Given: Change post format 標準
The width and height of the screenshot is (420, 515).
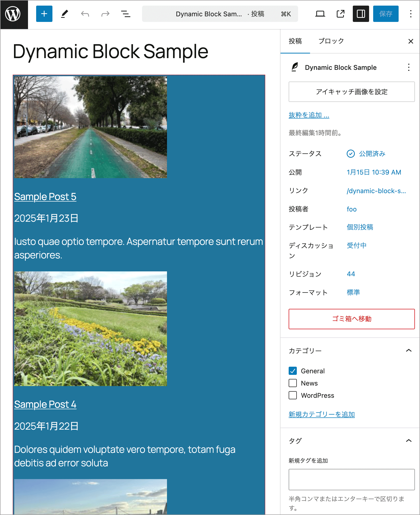Looking at the screenshot, I should coord(353,292).
